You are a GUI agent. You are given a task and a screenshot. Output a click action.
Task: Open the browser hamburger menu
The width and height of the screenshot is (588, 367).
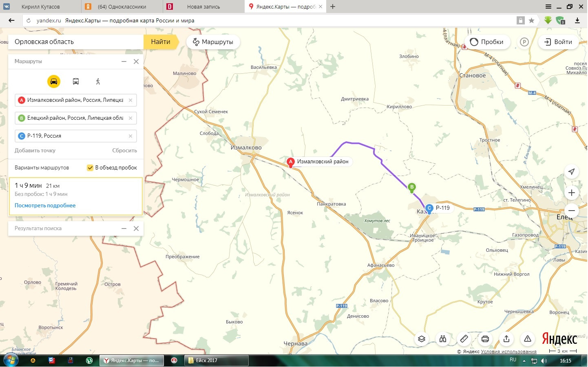tap(548, 7)
